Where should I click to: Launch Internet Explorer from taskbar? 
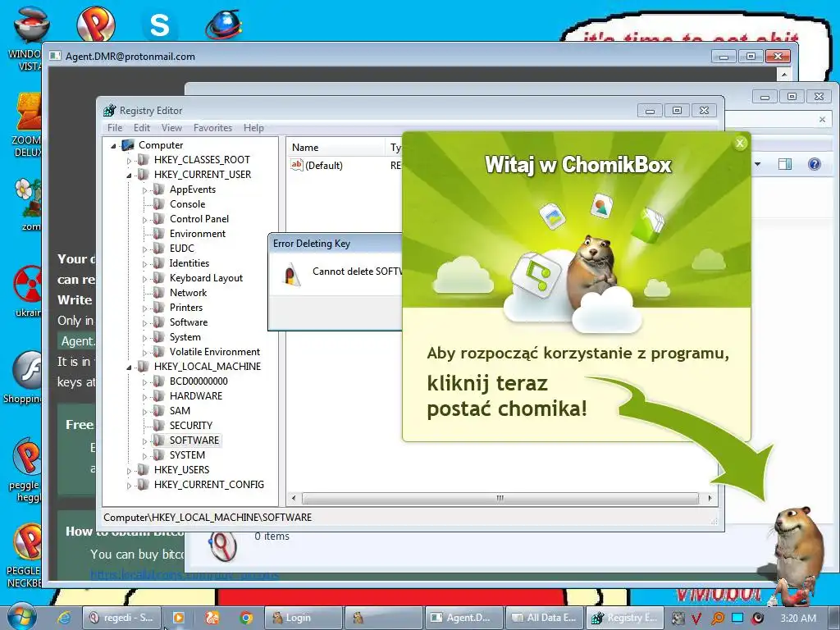point(64,618)
